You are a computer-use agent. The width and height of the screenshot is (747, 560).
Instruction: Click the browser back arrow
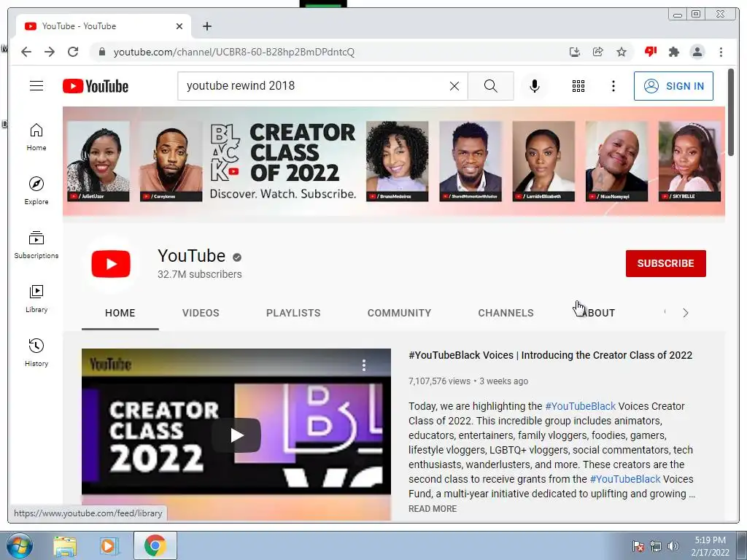pos(26,52)
